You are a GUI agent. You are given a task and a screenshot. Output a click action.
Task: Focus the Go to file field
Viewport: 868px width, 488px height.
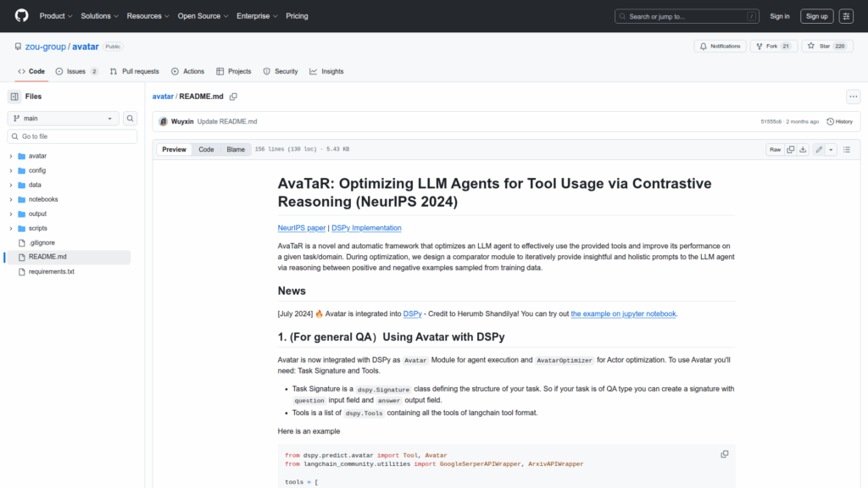pos(72,136)
